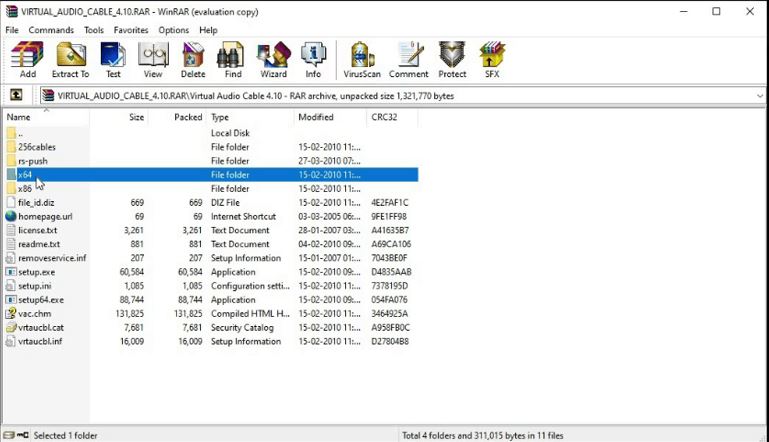Click the WinRAR title bar icon
Image resolution: width=769 pixels, height=442 pixels.
(x=12, y=11)
